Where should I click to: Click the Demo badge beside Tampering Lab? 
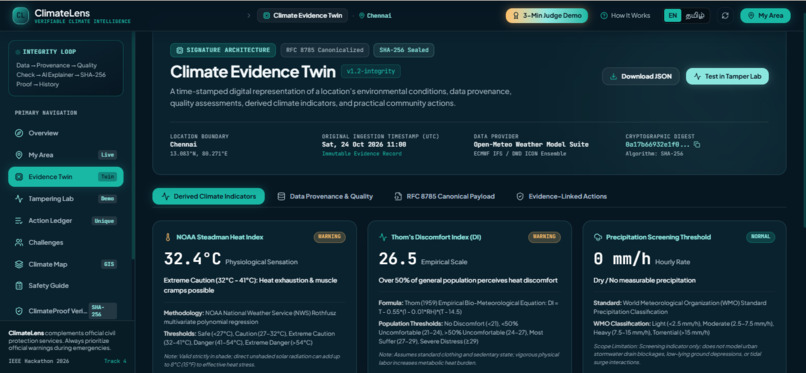point(107,198)
